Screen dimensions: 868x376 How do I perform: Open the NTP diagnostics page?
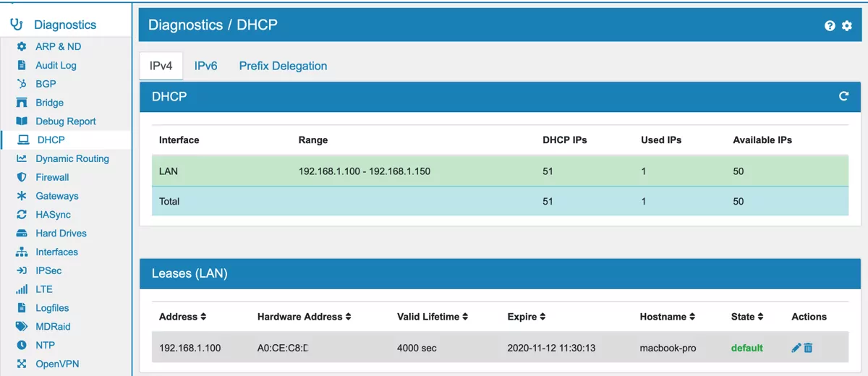pos(45,346)
